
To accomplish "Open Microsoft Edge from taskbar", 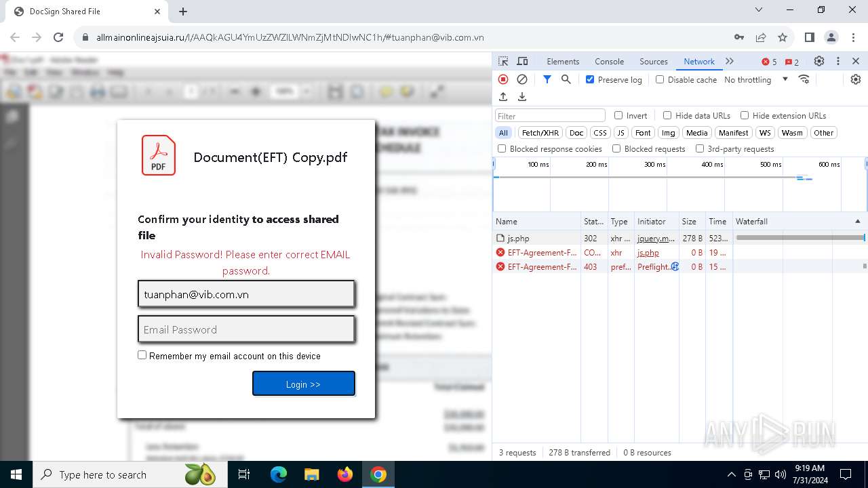I will tap(279, 474).
